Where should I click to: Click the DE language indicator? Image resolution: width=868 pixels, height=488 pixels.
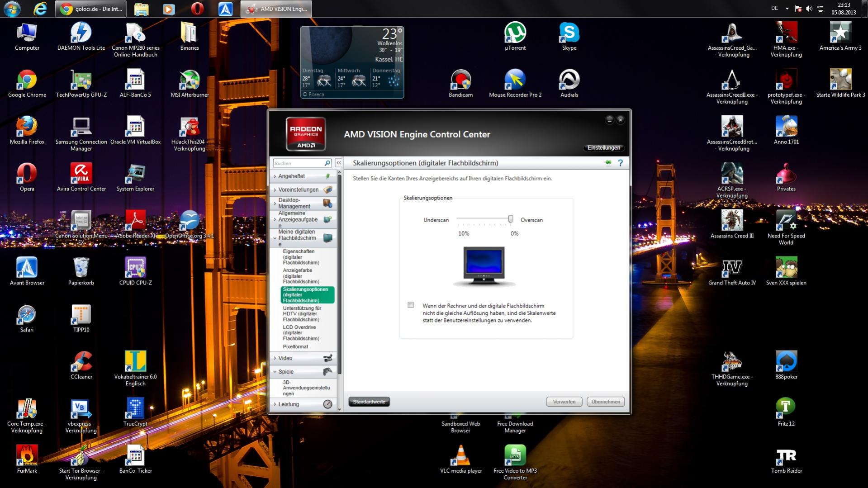coord(774,8)
